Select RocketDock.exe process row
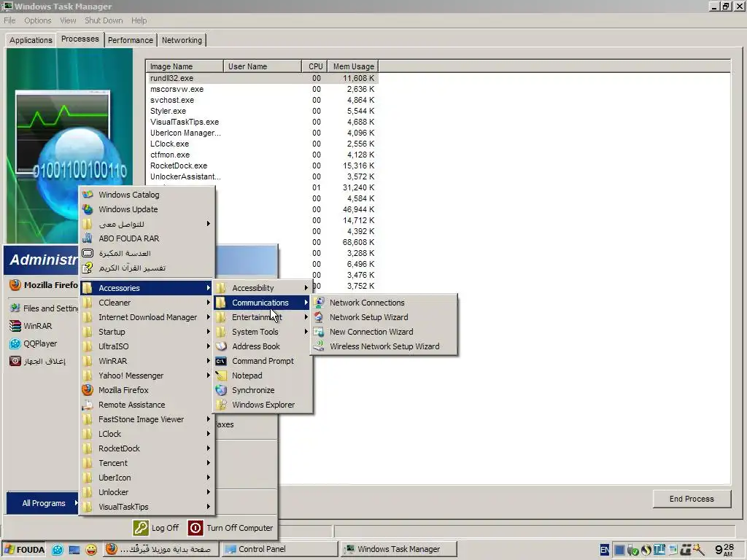This screenshot has height=560, width=747. (x=263, y=166)
